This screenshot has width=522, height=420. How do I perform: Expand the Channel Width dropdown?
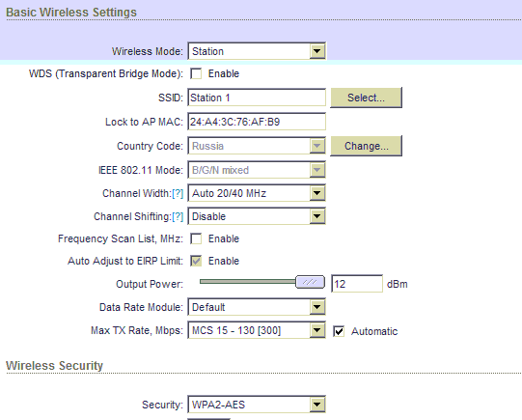point(257,193)
